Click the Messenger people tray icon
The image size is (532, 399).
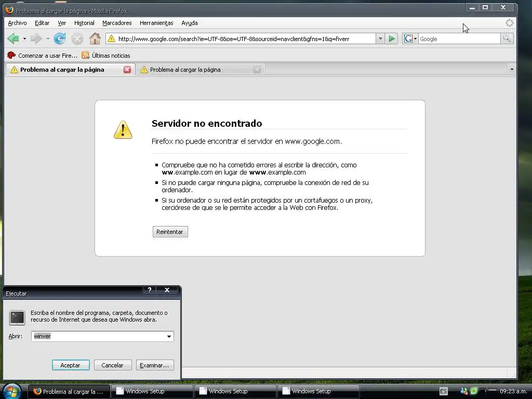(464, 391)
